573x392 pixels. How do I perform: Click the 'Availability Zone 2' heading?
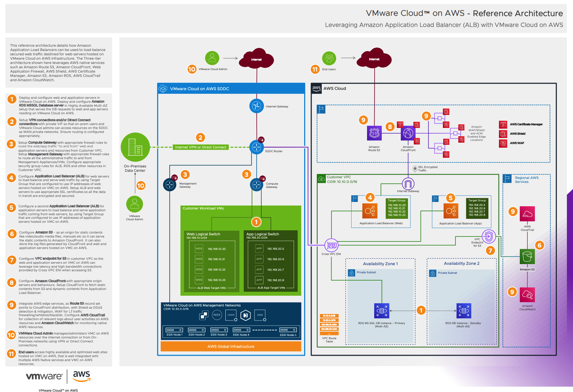pyautogui.click(x=462, y=263)
